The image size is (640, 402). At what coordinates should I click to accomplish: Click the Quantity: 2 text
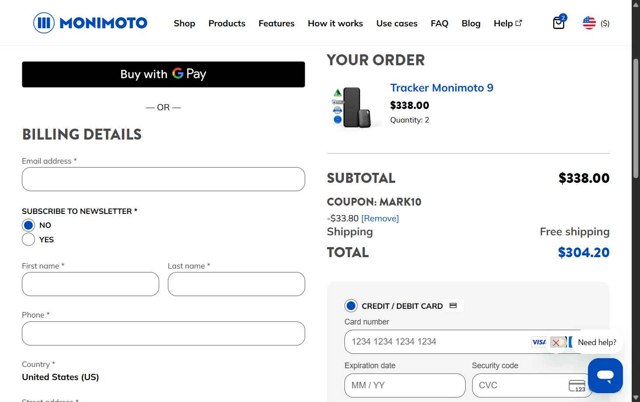(409, 120)
